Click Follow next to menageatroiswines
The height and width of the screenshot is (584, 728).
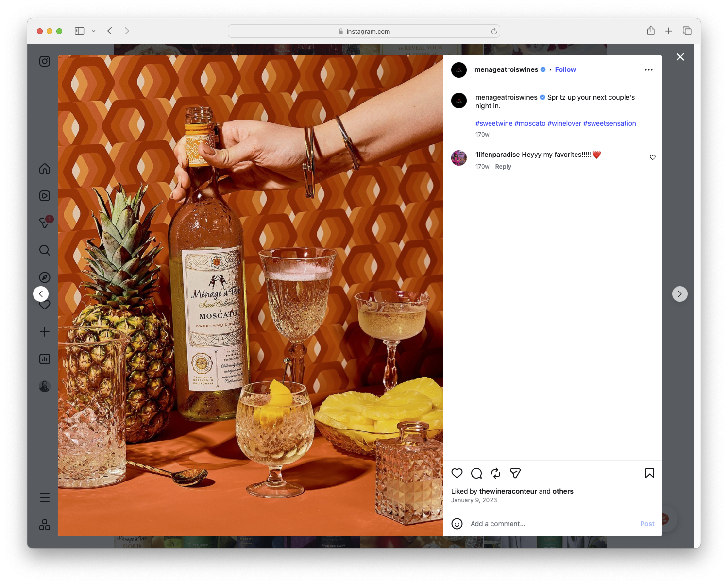pos(565,69)
